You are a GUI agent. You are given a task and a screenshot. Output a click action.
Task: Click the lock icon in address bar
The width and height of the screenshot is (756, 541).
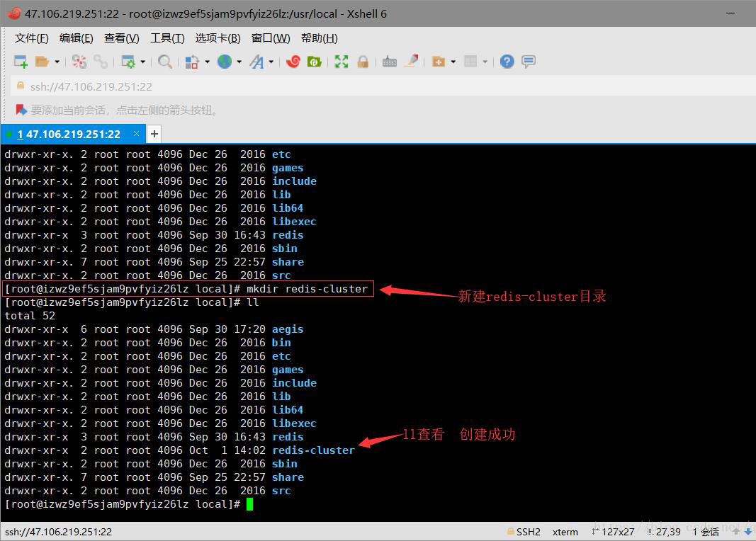click(x=21, y=86)
